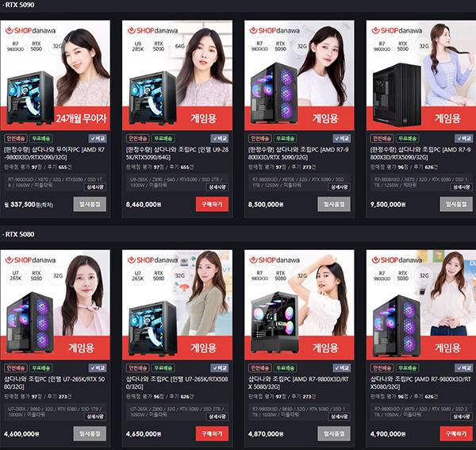Click the 일시품절 button on the 4,870,000원 PC

(x=334, y=434)
